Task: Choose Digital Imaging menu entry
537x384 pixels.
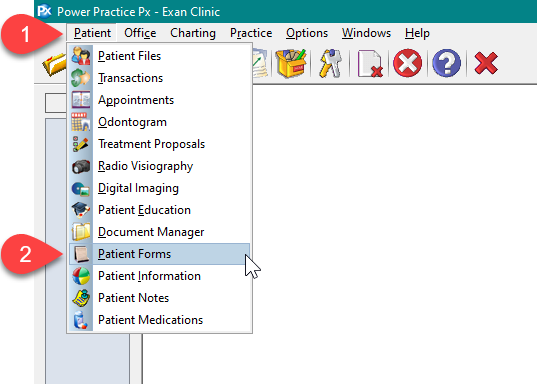Action: [x=160, y=188]
